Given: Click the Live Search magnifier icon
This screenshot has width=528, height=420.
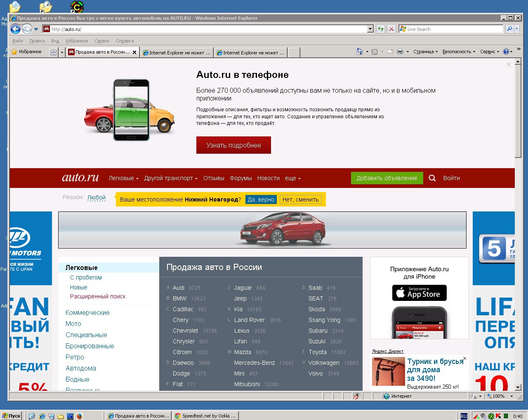Looking at the screenshot, I should [510, 29].
